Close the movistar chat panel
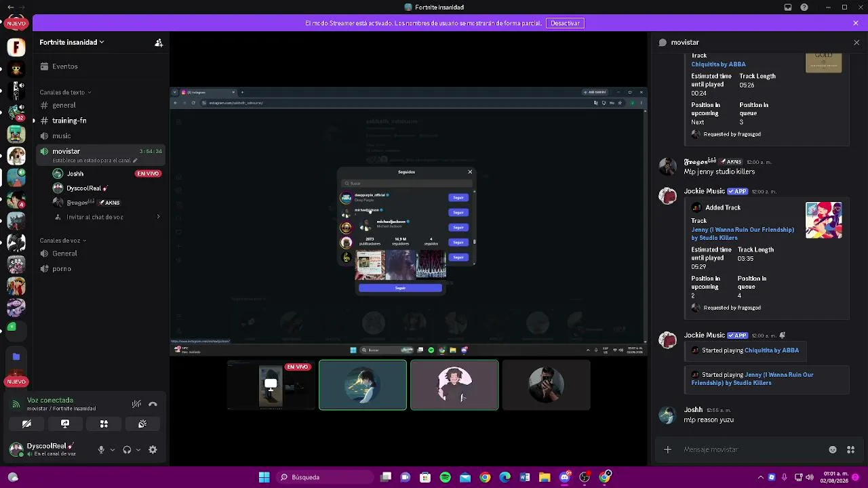The width and height of the screenshot is (868, 488). [x=856, y=43]
